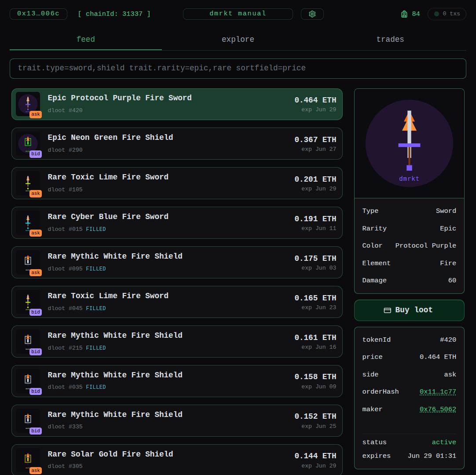Click the bid badge on dloot #335
This screenshot has width=476, height=475.
tap(36, 431)
